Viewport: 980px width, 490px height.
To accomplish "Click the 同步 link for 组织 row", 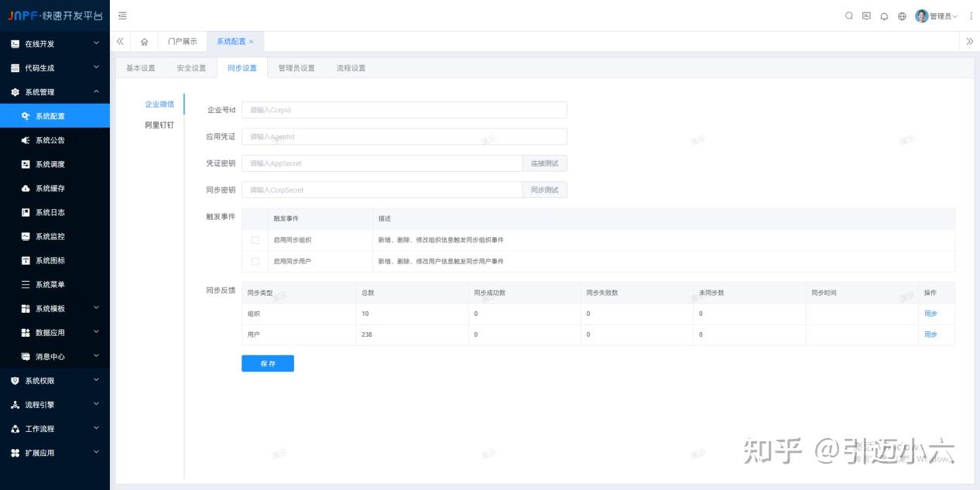I will 933,314.
